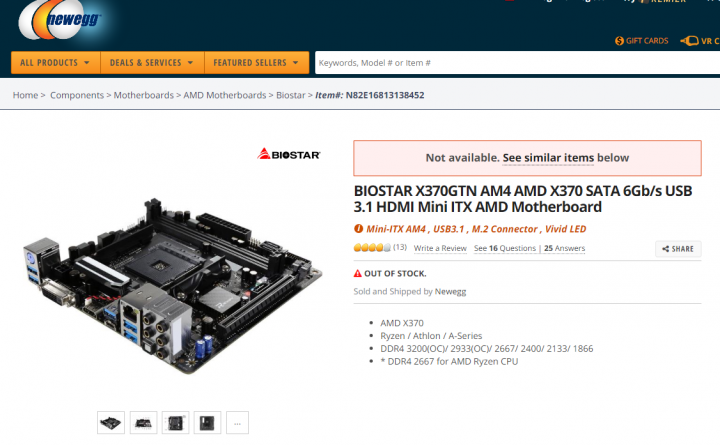Open the Gift Cards icon link

coord(619,41)
